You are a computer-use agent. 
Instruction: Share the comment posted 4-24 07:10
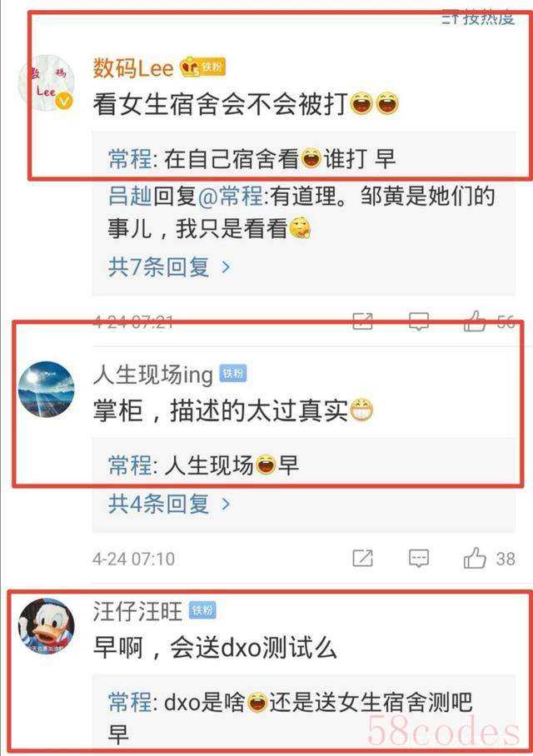point(363,559)
